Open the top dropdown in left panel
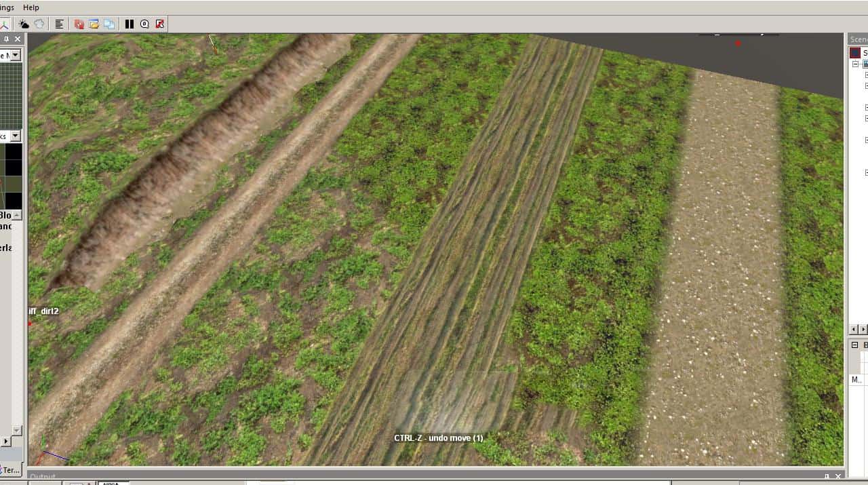 16,55
